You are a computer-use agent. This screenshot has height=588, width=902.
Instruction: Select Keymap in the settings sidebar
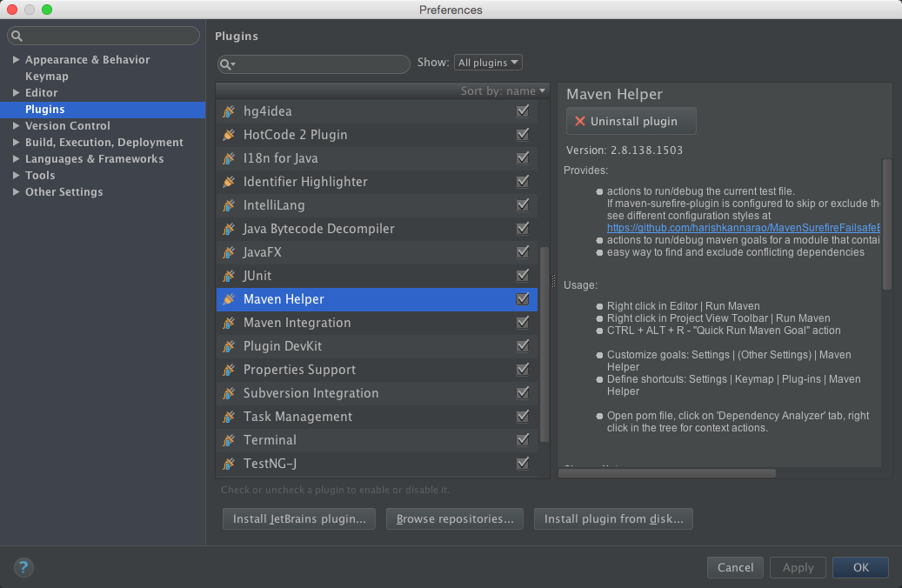(x=46, y=76)
